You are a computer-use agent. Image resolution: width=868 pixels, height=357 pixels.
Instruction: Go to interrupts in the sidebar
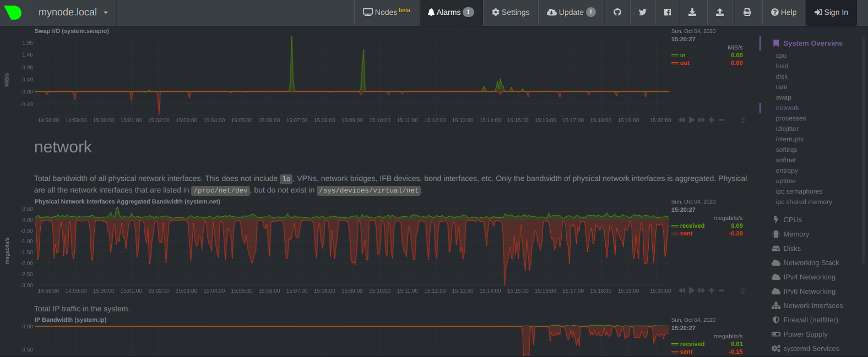(x=789, y=139)
